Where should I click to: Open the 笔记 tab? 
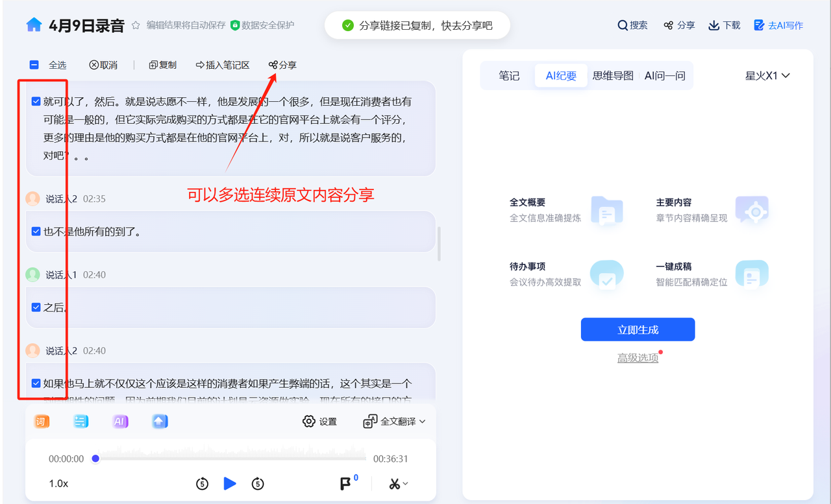509,76
